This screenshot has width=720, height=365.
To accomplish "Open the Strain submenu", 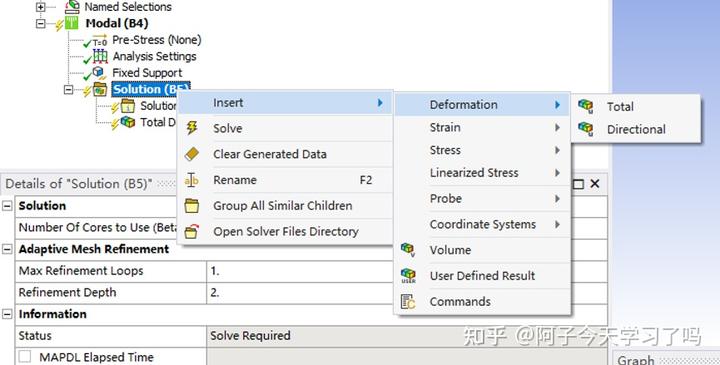I will [x=482, y=128].
